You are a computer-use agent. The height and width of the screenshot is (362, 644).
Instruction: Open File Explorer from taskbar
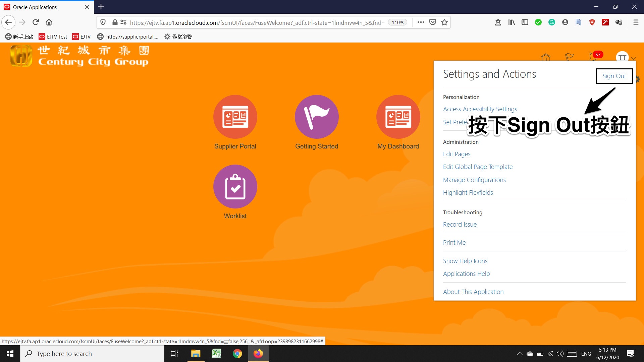[196, 354]
